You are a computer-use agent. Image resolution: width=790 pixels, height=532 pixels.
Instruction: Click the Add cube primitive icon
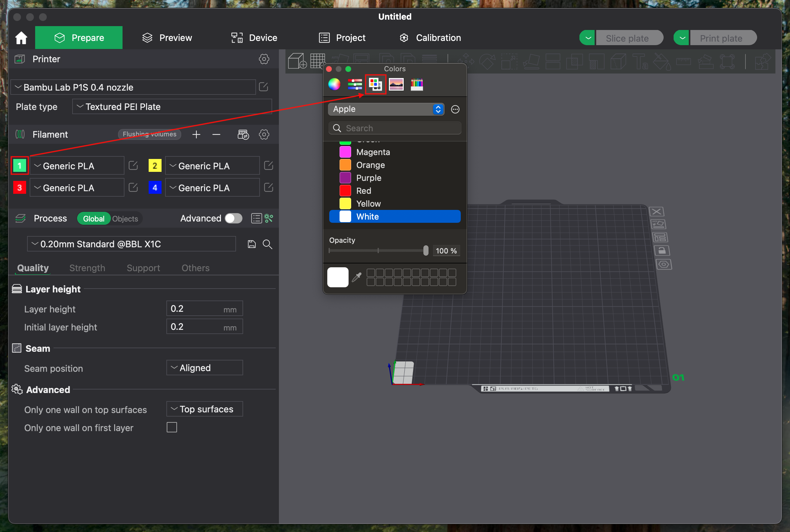297,61
